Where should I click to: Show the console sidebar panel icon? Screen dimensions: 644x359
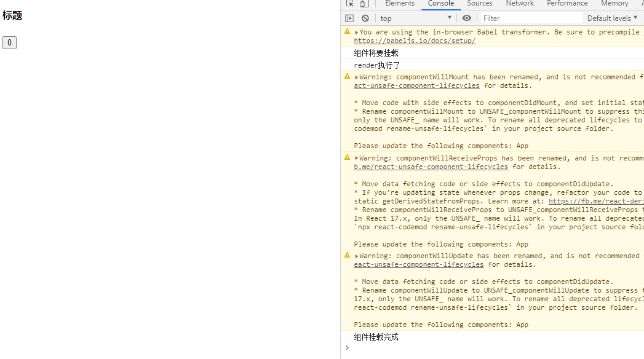click(349, 18)
